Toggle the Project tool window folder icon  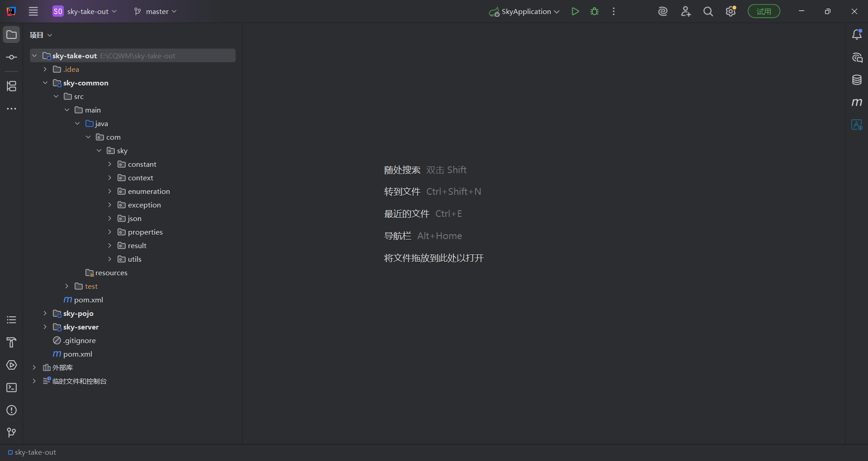[x=12, y=35]
